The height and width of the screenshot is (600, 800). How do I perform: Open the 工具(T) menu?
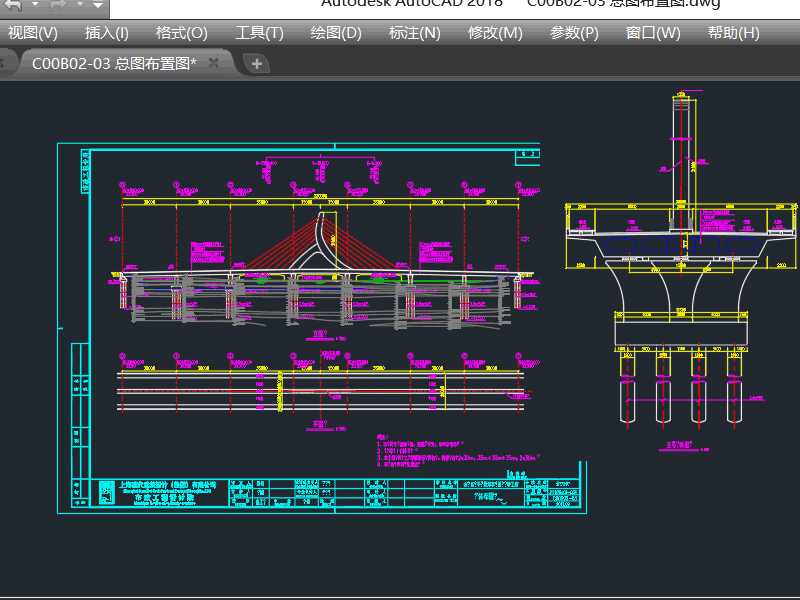pos(259,33)
